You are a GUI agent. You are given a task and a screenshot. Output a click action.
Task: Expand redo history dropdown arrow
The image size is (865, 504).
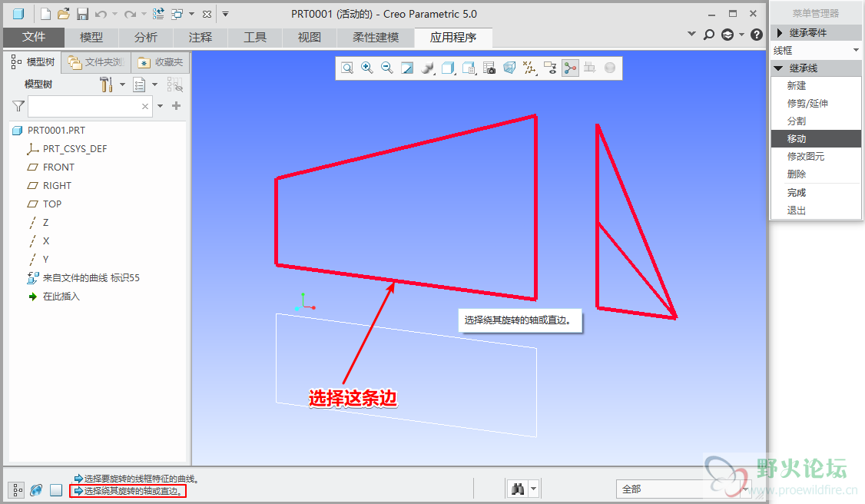coord(144,14)
